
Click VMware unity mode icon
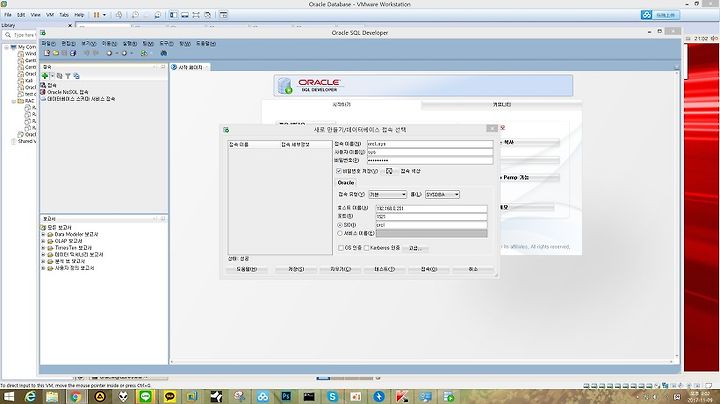[x=208, y=15]
